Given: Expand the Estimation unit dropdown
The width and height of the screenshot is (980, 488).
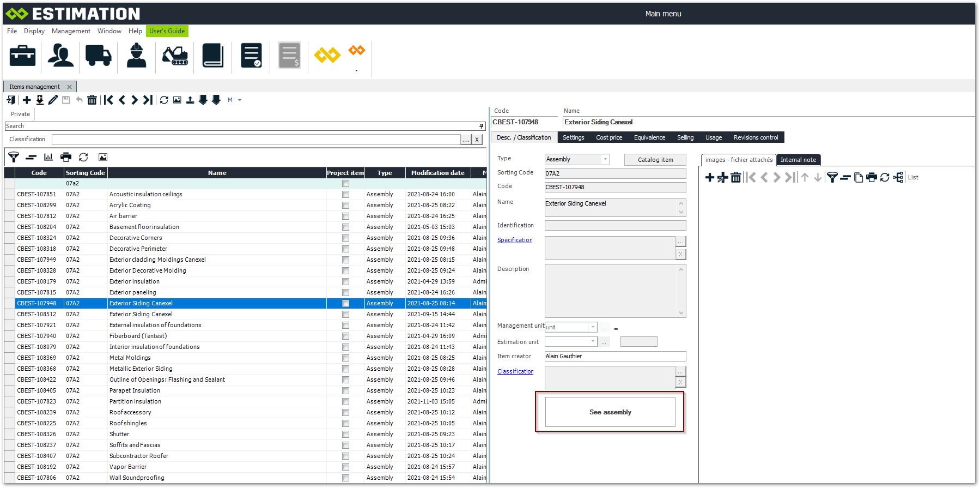Looking at the screenshot, I should point(593,342).
